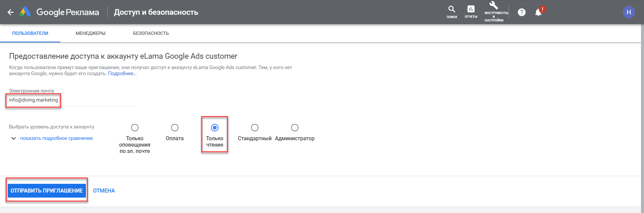
Task: Select the Оплата access level
Action: [175, 128]
